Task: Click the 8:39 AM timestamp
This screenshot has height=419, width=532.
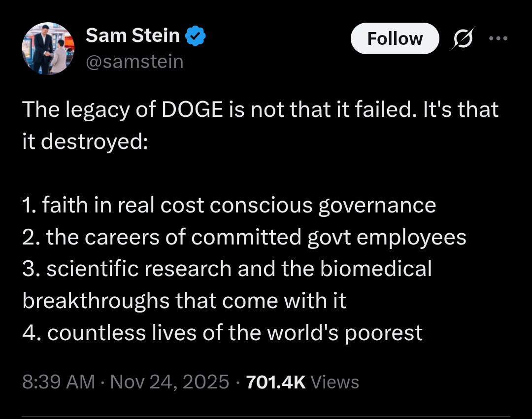Action: tap(59, 382)
